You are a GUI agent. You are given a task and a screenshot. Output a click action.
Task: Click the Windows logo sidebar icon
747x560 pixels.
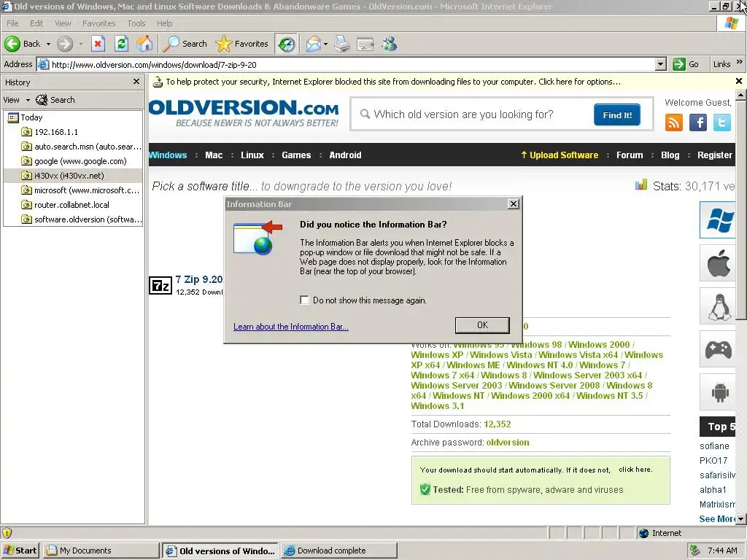click(718, 220)
